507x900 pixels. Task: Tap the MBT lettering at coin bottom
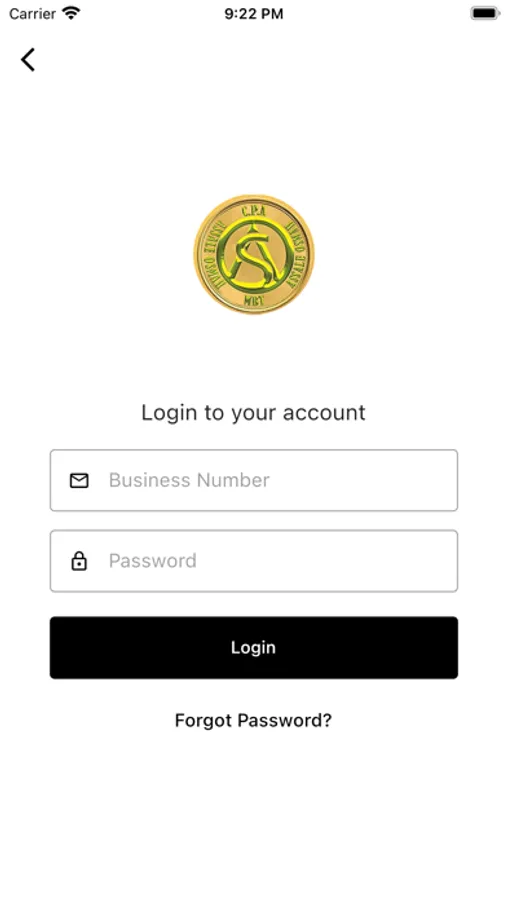tap(253, 300)
